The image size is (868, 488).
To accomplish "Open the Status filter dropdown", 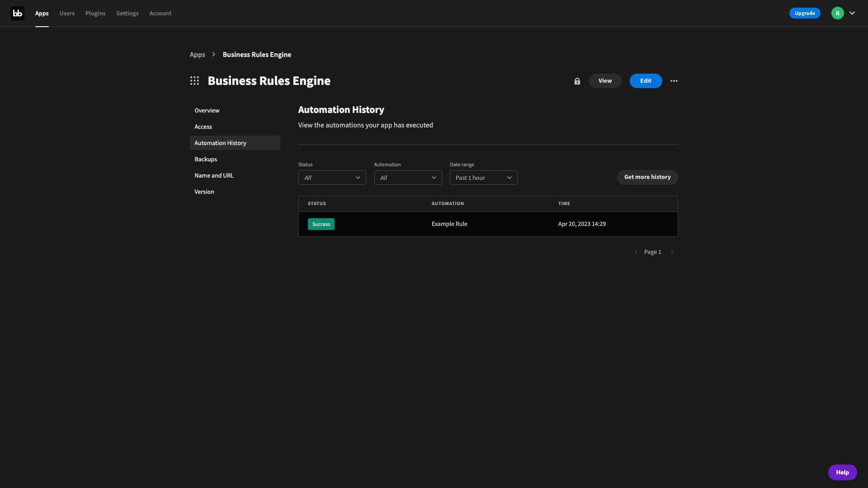I will (x=332, y=178).
